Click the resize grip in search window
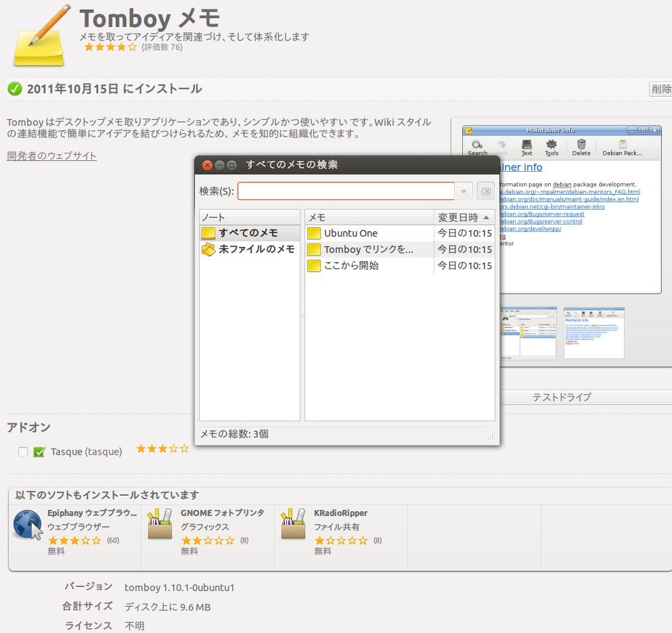The height and width of the screenshot is (633, 672). click(x=491, y=437)
